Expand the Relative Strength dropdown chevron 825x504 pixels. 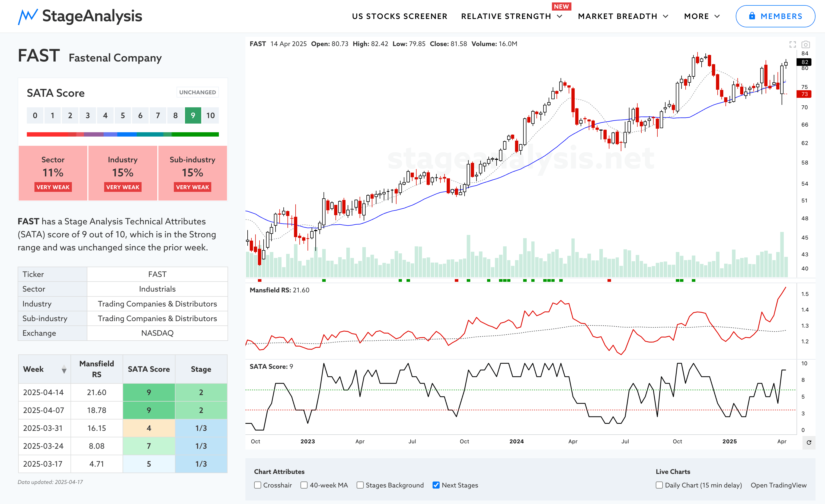[x=559, y=16]
